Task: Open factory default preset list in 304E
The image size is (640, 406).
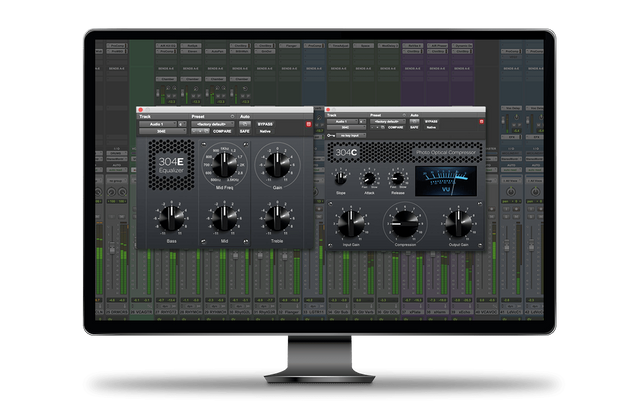Action: tap(213, 124)
